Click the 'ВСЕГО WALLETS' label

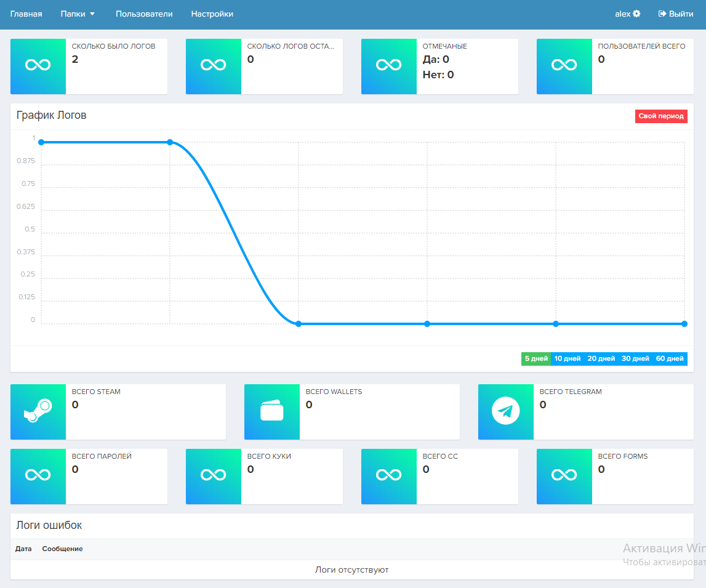tap(334, 392)
